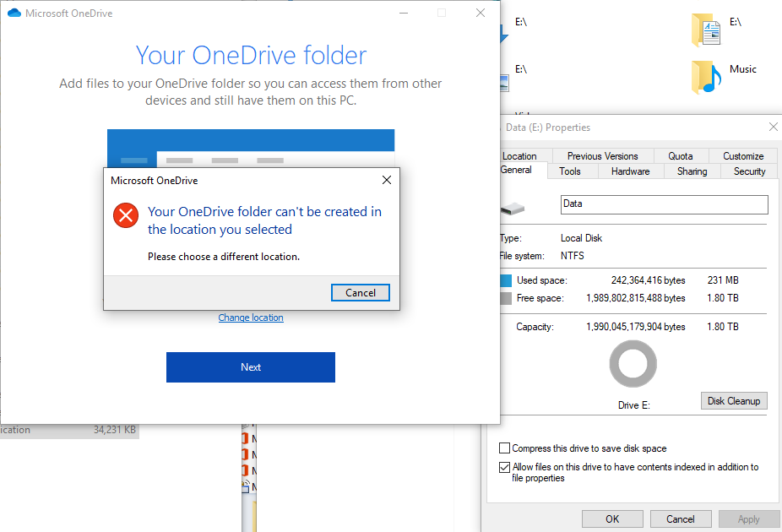Image resolution: width=782 pixels, height=532 pixels.
Task: Switch to the Sharing tab
Action: coord(692,171)
